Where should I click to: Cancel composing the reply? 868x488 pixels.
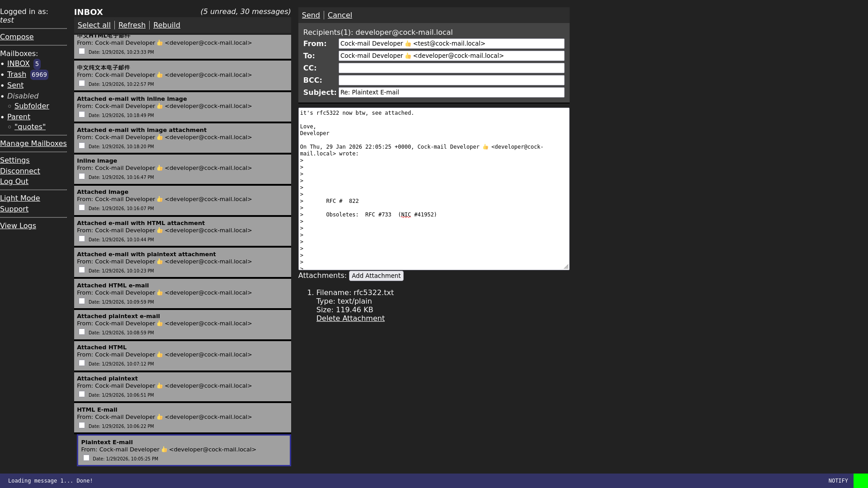pyautogui.click(x=340, y=15)
